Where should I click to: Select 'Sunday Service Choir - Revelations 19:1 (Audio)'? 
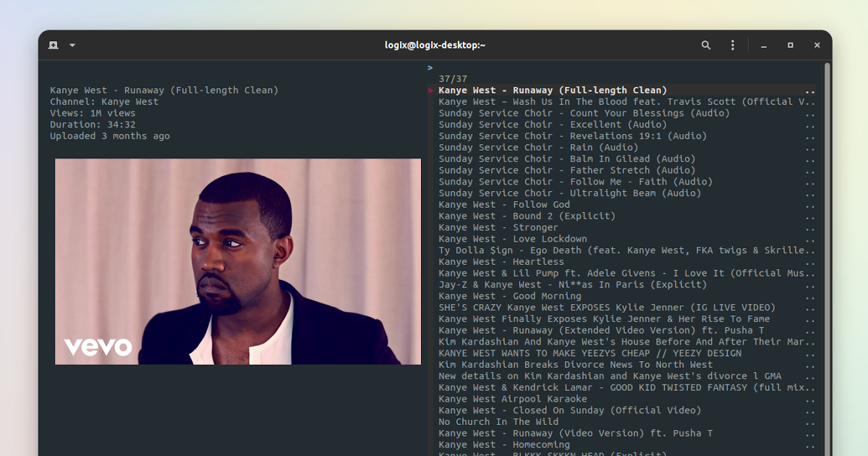click(x=626, y=136)
